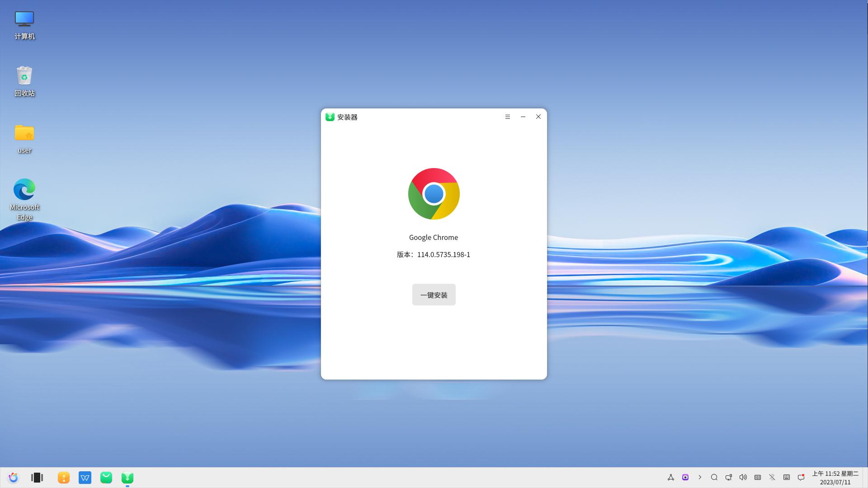Screen dimensions: 868x488
Task: Launch WPS Office from taskbar
Action: (85, 477)
